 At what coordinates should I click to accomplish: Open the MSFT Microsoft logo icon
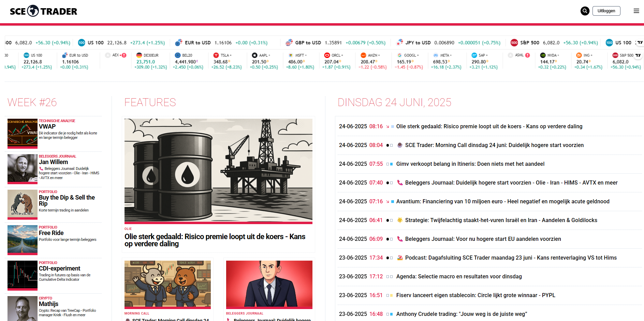click(x=291, y=55)
